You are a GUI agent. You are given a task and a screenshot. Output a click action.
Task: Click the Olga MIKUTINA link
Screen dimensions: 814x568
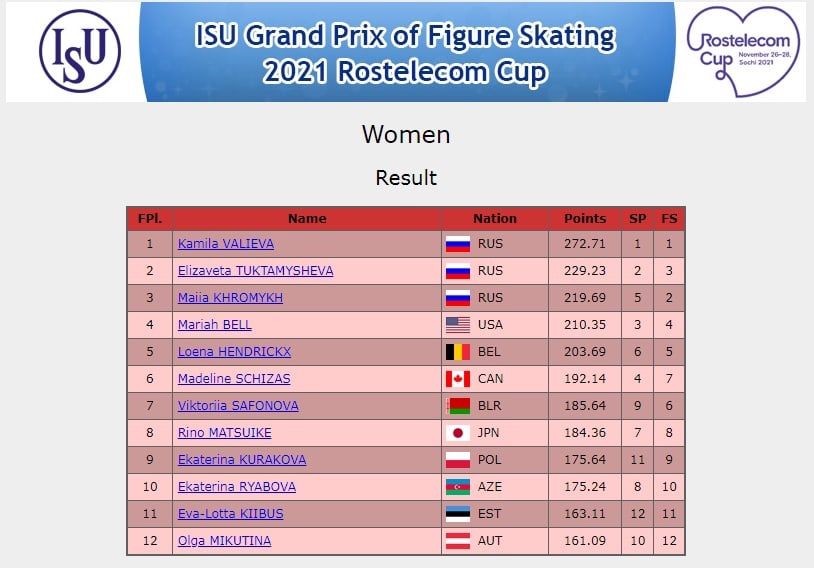coord(224,540)
